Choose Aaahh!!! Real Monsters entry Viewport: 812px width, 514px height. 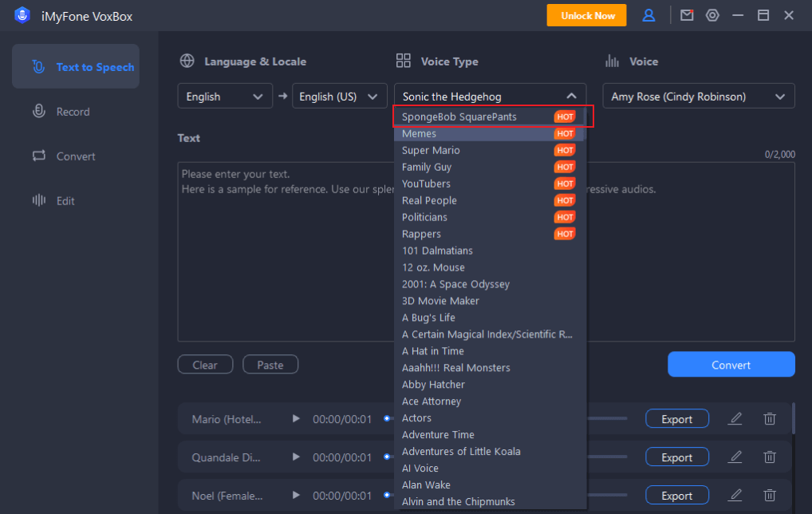[x=489, y=367]
